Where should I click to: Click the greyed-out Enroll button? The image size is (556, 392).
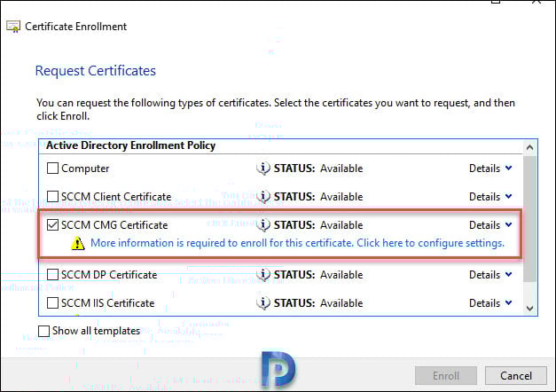point(446,376)
